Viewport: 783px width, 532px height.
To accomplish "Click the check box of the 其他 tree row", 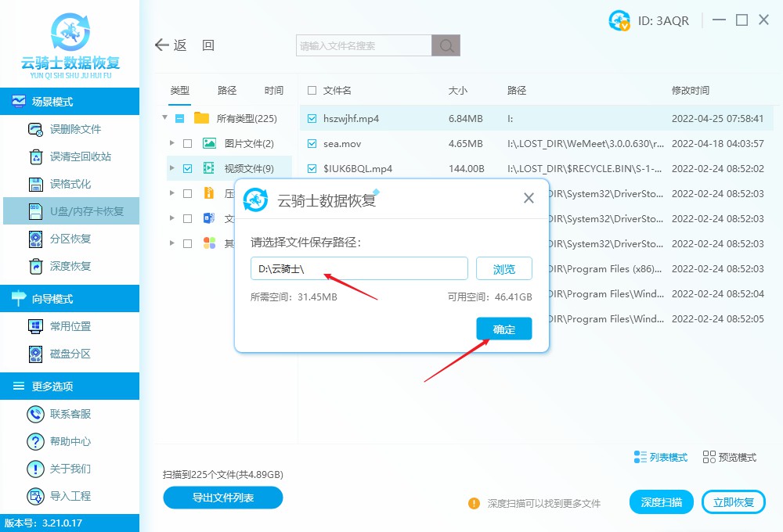I will click(x=188, y=243).
